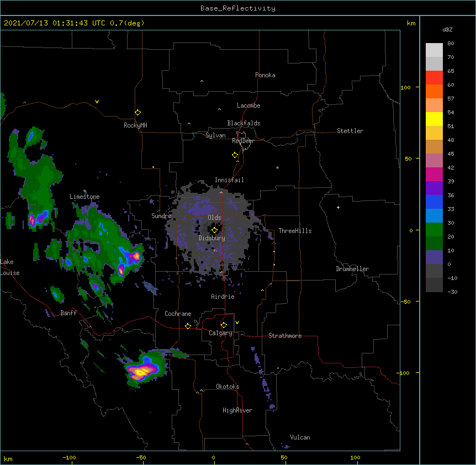Click the Vulcan label
This screenshot has height=465, width=476.
[x=300, y=437]
